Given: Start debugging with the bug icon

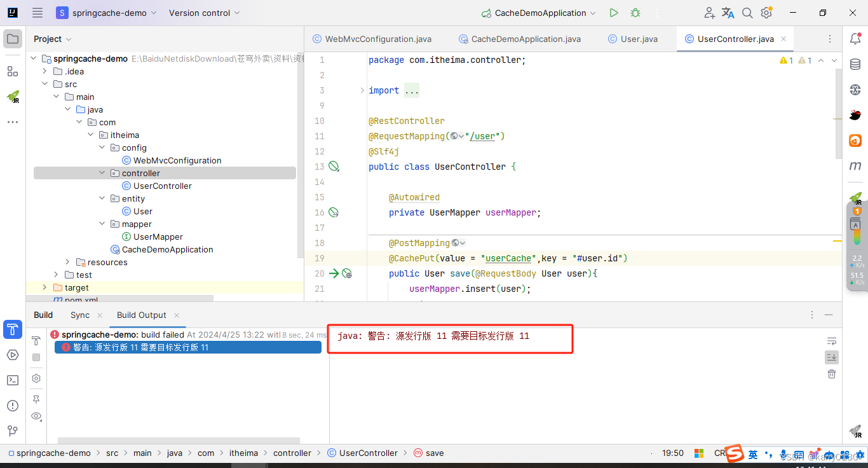Looking at the screenshot, I should point(635,13).
